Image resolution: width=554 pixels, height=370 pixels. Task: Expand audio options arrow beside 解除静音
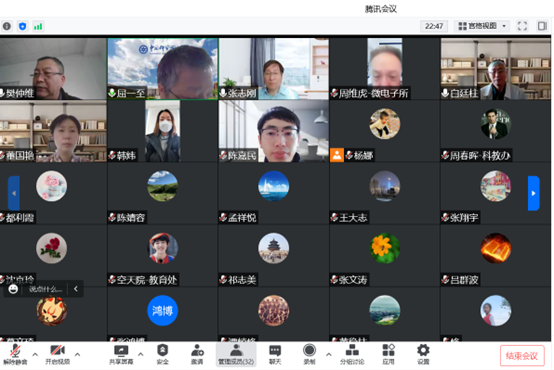tap(35, 354)
